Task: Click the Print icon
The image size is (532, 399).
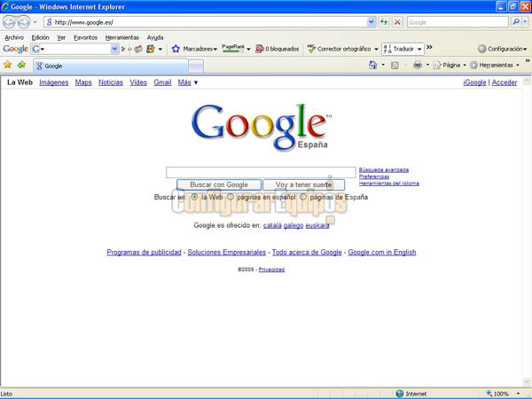Action: (x=418, y=65)
